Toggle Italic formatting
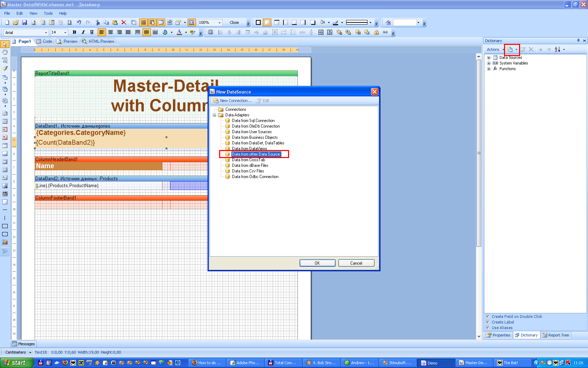 pos(83,32)
